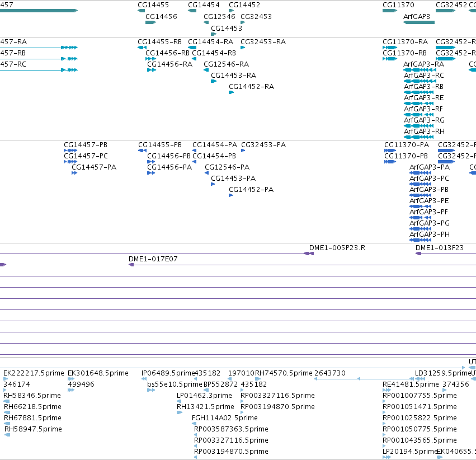Click protein label ArfGAP3-PA
This screenshot has width=476, height=460.
[x=430, y=167]
